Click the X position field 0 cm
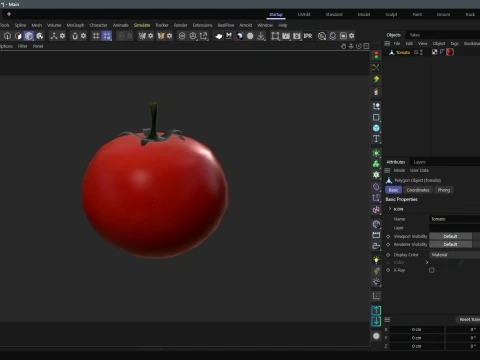This screenshot has width=480, height=360. 416,329
